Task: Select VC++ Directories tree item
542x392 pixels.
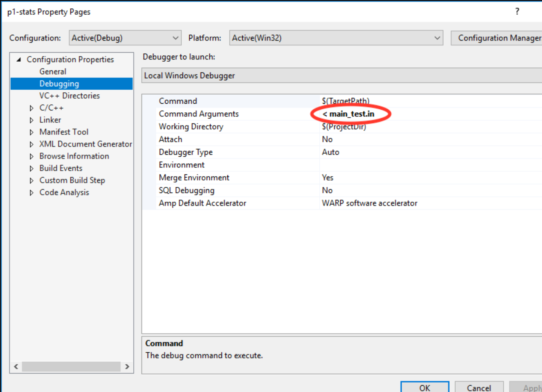Action: click(69, 96)
